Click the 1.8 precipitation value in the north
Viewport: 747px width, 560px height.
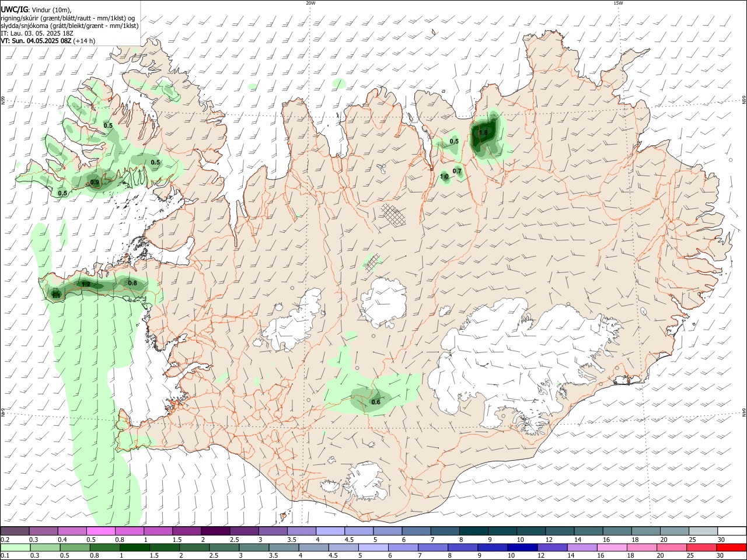[483, 133]
